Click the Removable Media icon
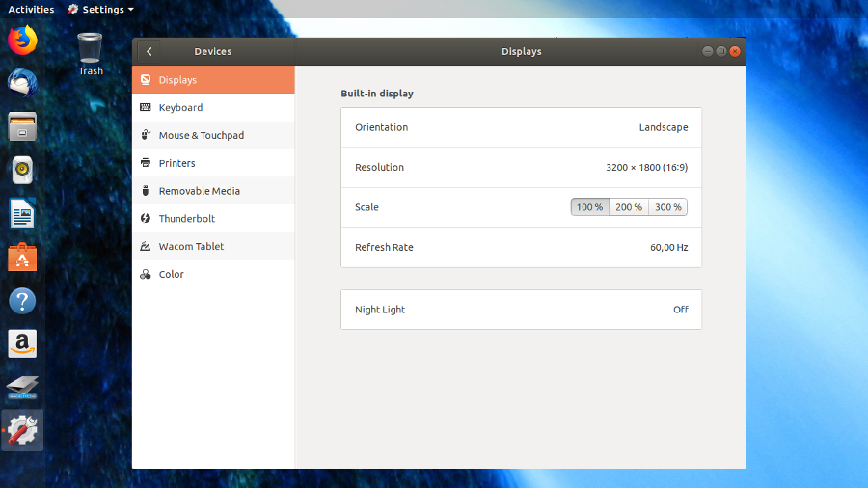Viewport: 868px width, 488px height. point(146,191)
